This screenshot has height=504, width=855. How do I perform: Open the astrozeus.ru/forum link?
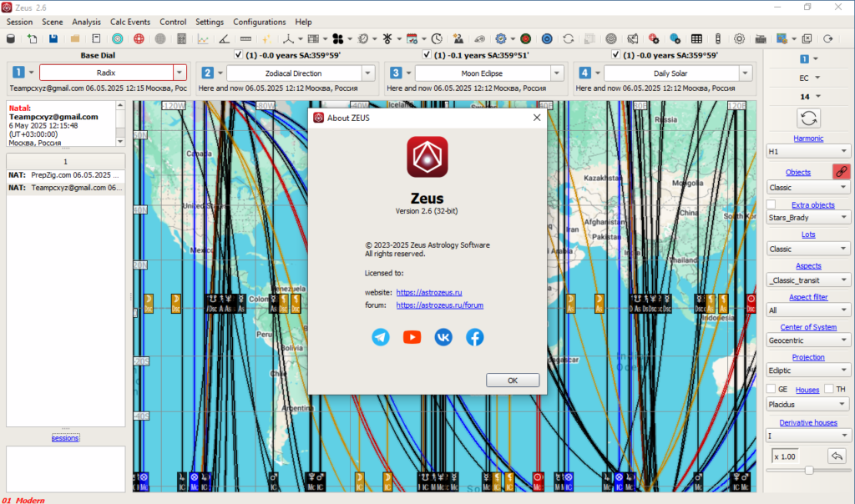click(439, 305)
